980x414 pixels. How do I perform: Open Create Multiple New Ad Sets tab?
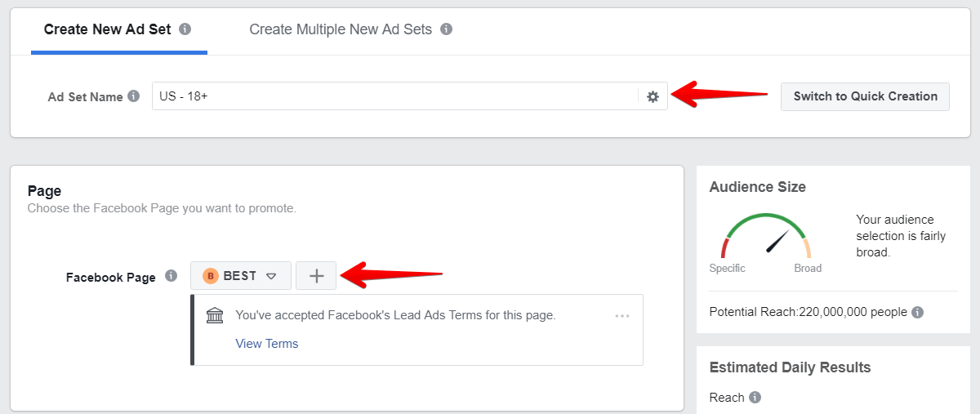[x=341, y=29]
